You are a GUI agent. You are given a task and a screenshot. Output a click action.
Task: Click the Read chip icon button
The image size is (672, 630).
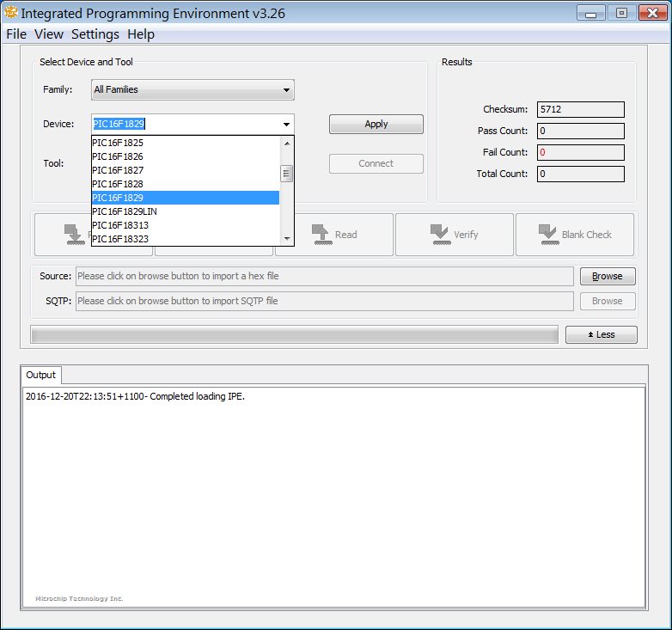(x=334, y=235)
